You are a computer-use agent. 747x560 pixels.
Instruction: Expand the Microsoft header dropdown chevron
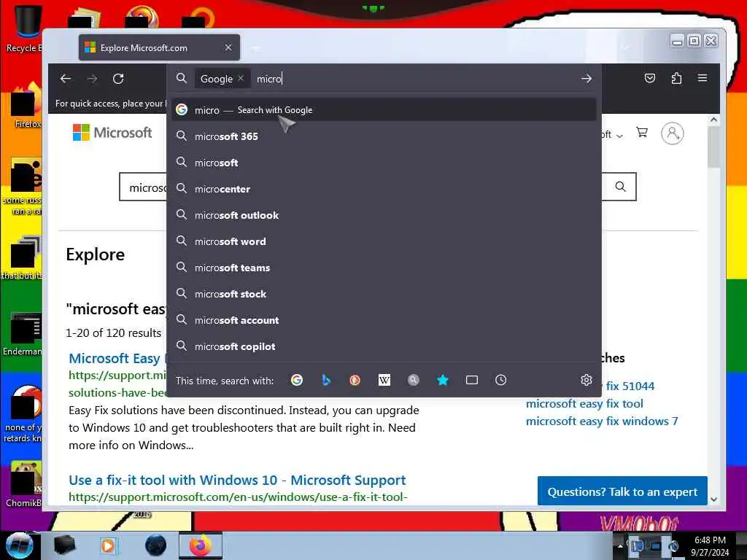[619, 136]
